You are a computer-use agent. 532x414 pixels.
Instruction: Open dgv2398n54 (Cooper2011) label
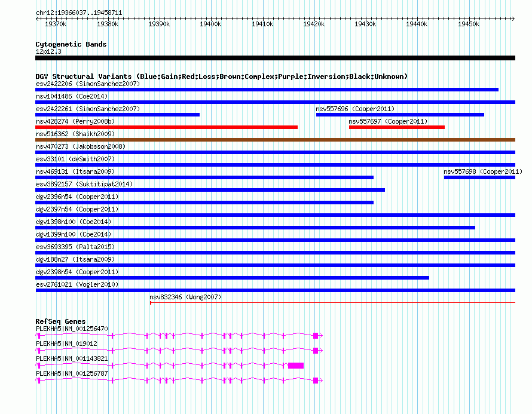pyautogui.click(x=77, y=272)
